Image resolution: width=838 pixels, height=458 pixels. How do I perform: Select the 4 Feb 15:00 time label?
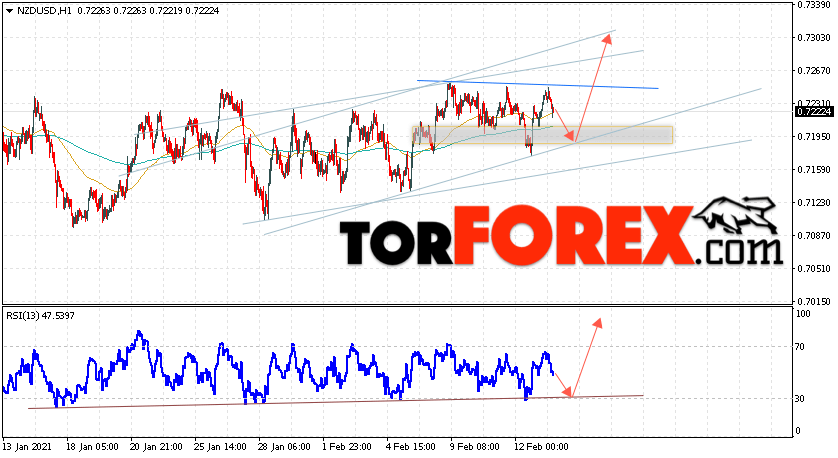tap(410, 447)
